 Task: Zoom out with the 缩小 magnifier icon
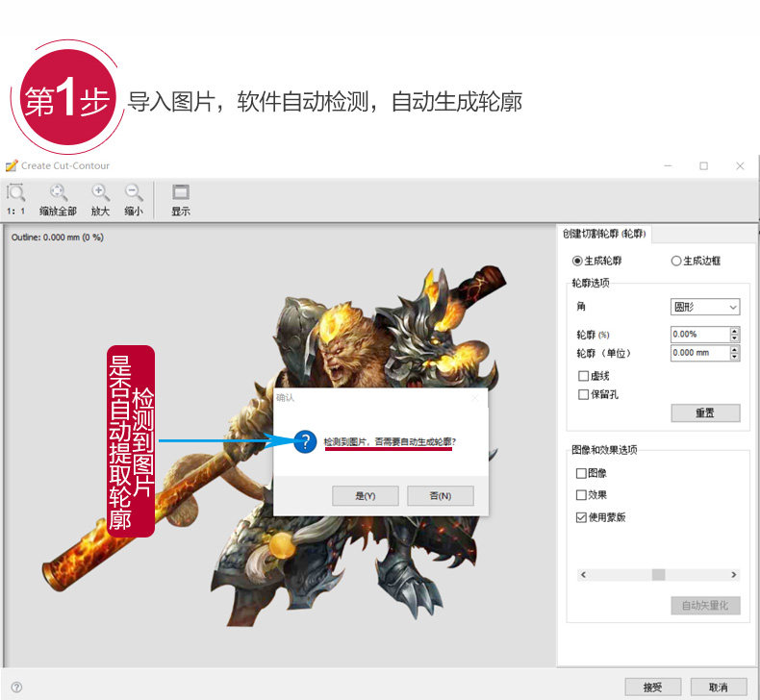click(x=134, y=193)
